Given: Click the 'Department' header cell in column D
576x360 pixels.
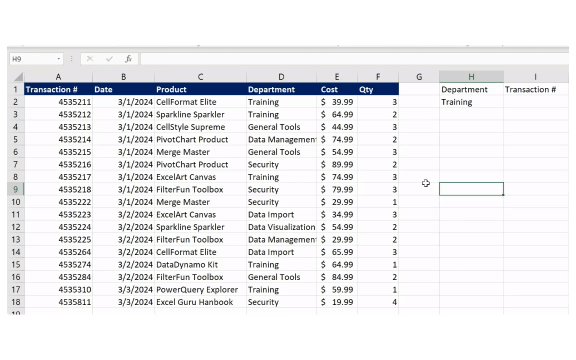Looking at the screenshot, I should pyautogui.click(x=281, y=89).
